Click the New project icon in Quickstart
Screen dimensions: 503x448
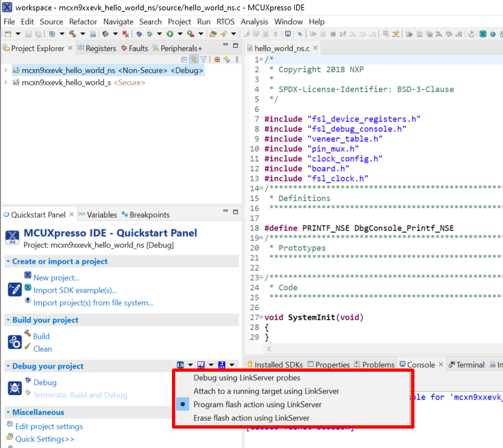(28, 275)
